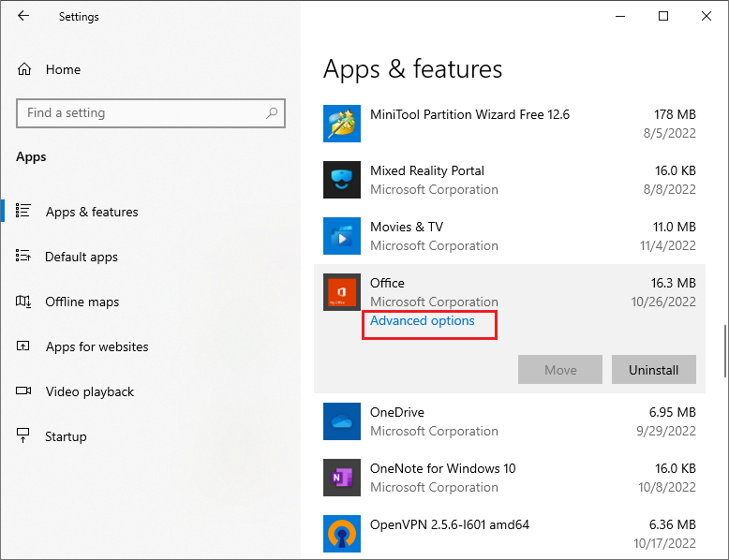Image resolution: width=729 pixels, height=560 pixels.
Task: Click the Video playback camera icon
Action: (x=23, y=391)
